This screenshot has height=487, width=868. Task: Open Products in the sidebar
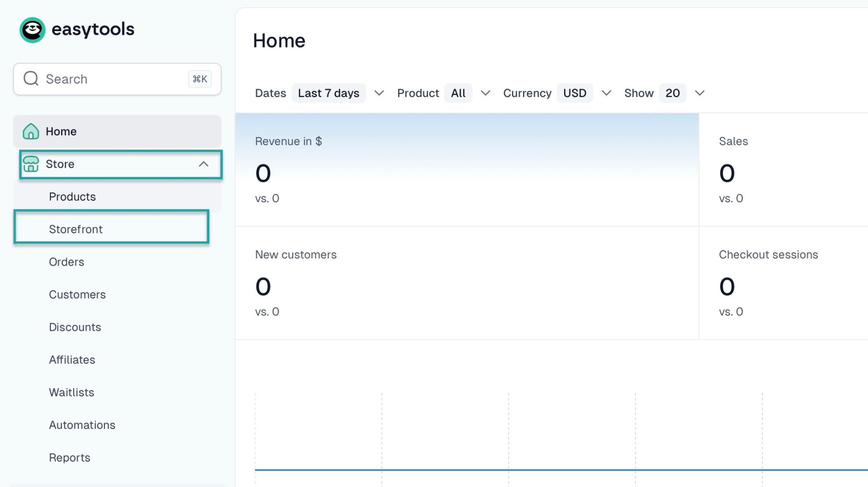pos(72,197)
